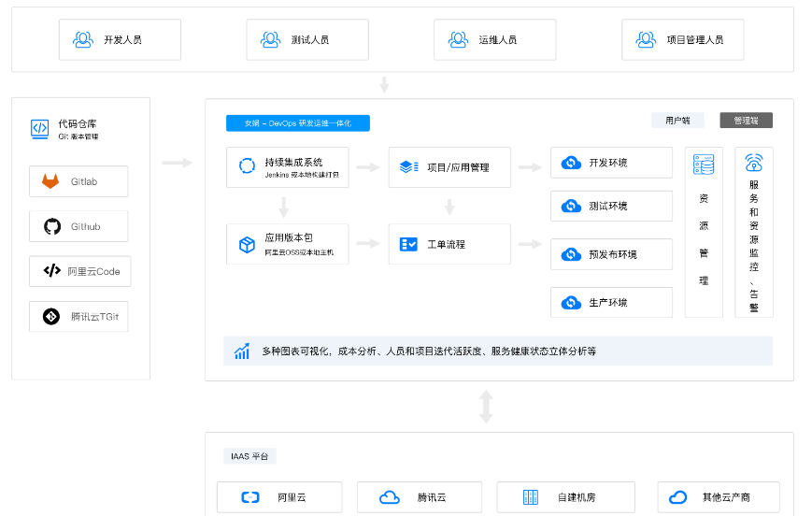Click the 服务和资源监控 signal icon
This screenshot has width=812, height=516.
(754, 165)
